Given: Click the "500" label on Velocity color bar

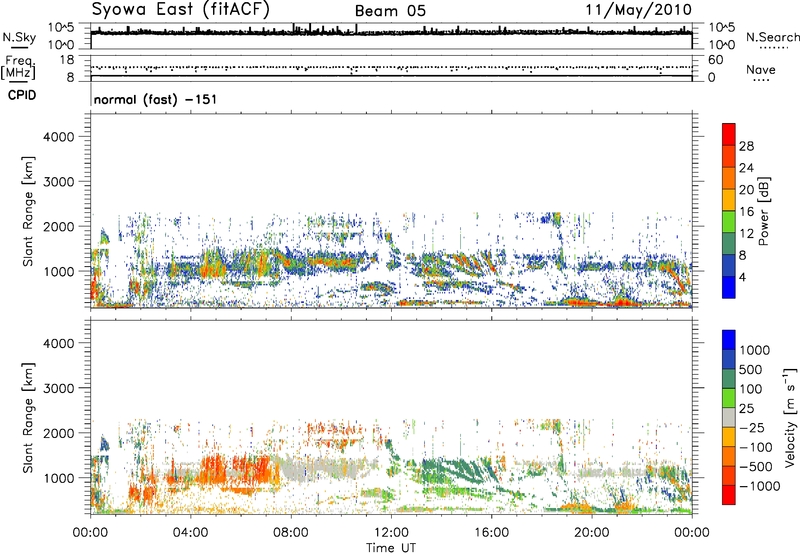Looking at the screenshot, I should point(750,370).
